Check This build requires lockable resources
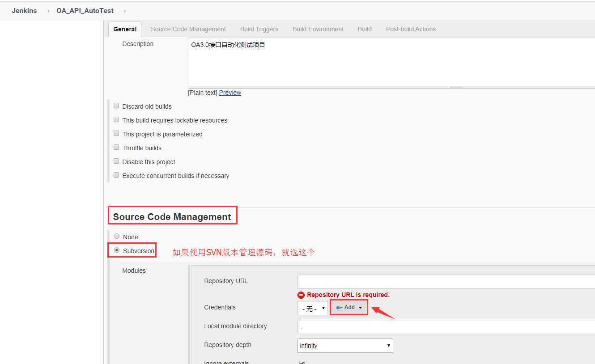Screen dimensions: 595x364 click(116, 120)
